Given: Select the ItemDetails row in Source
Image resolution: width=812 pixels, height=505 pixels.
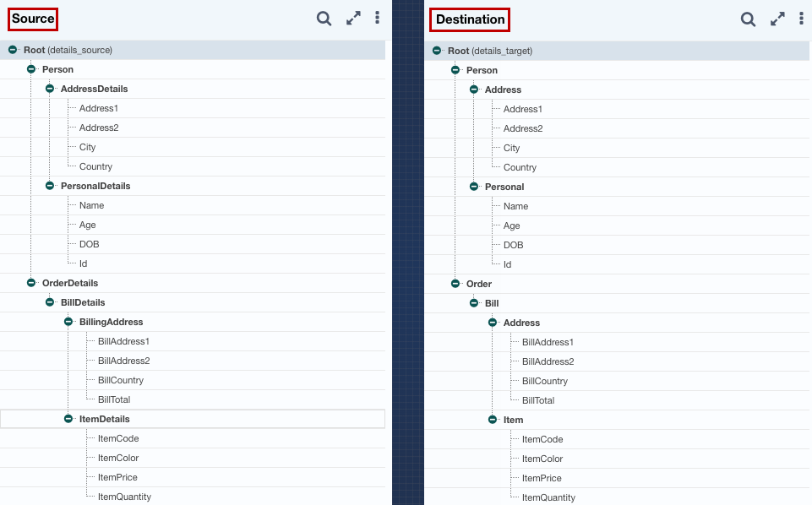Looking at the screenshot, I should [x=193, y=419].
